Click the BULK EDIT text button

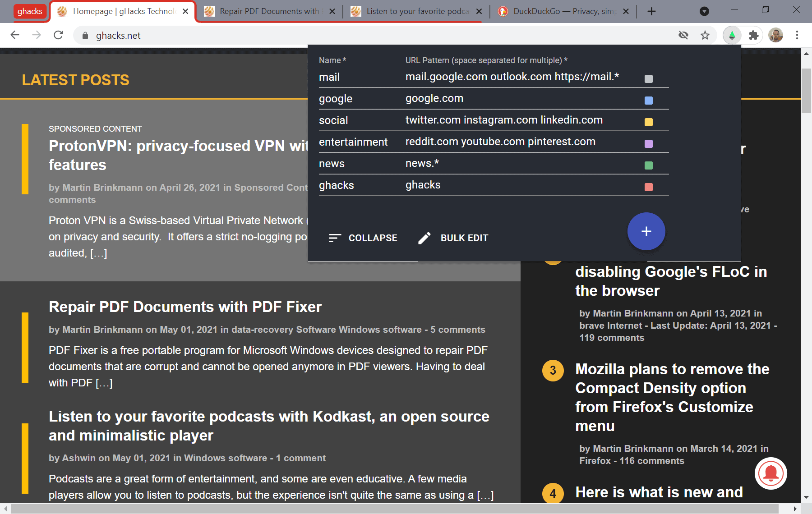click(464, 238)
